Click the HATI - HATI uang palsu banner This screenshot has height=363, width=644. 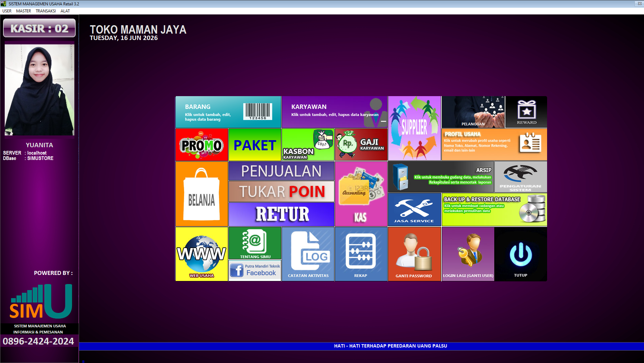pyautogui.click(x=391, y=346)
